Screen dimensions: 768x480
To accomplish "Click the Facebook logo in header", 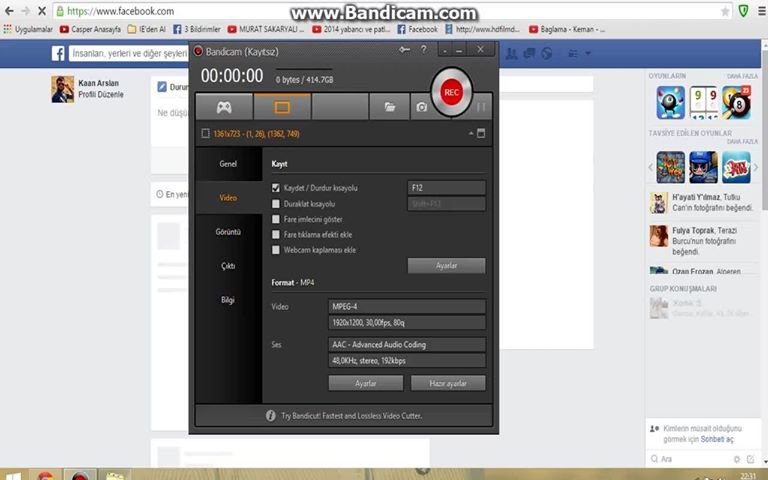I will tap(58, 53).
